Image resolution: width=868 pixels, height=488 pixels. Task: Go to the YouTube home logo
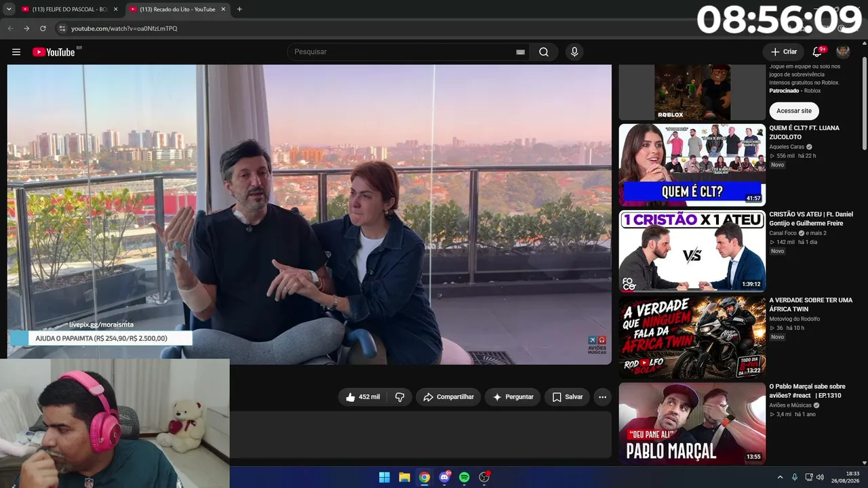pyautogui.click(x=54, y=52)
